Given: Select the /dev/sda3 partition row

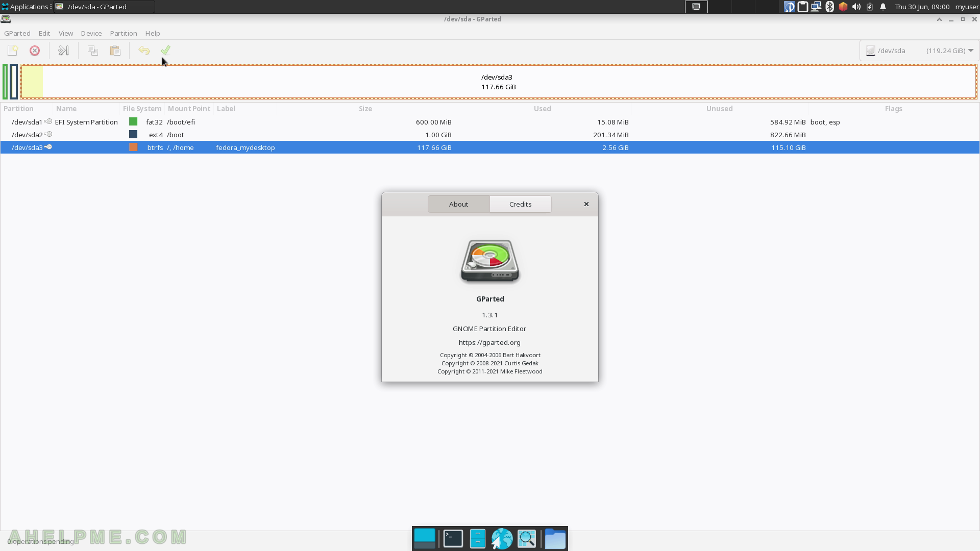Looking at the screenshot, I should [x=490, y=147].
